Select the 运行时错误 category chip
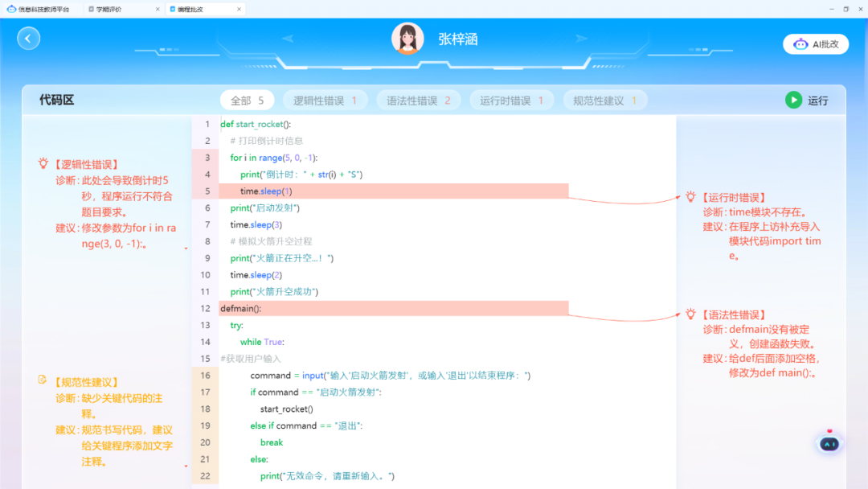 512,100
